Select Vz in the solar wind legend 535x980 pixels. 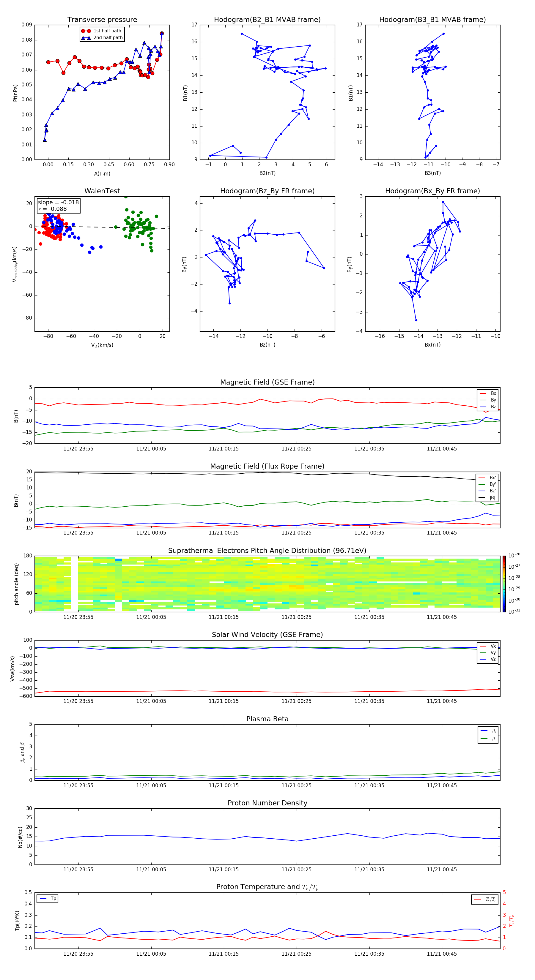[488, 659]
